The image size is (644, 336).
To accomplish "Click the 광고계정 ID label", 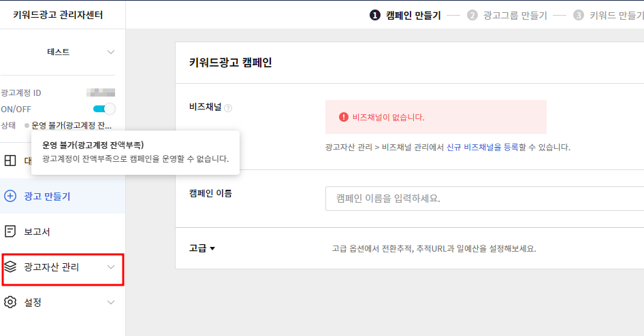I will pyautogui.click(x=21, y=93).
